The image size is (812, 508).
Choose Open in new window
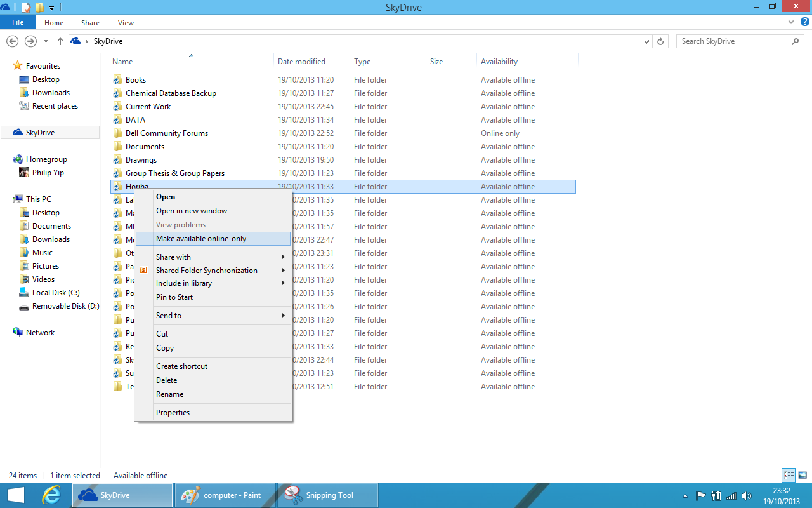coord(213,211)
